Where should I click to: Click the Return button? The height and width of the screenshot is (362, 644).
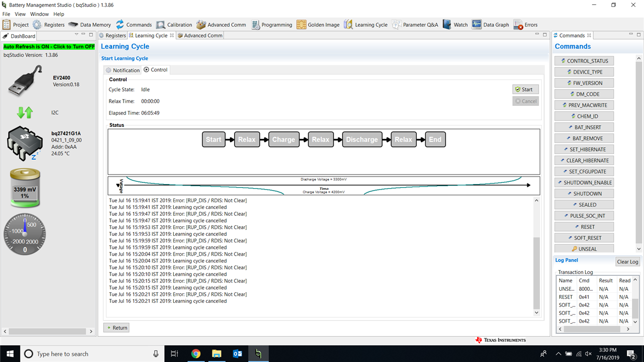116,327
